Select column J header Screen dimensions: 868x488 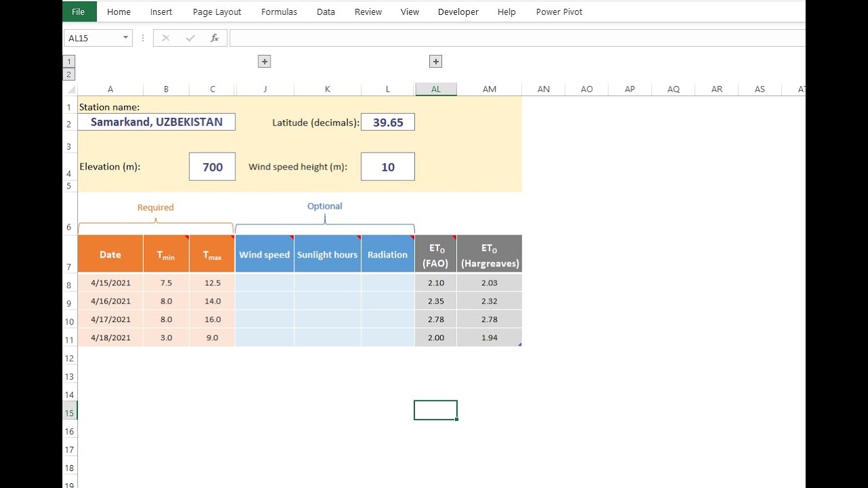tap(264, 89)
